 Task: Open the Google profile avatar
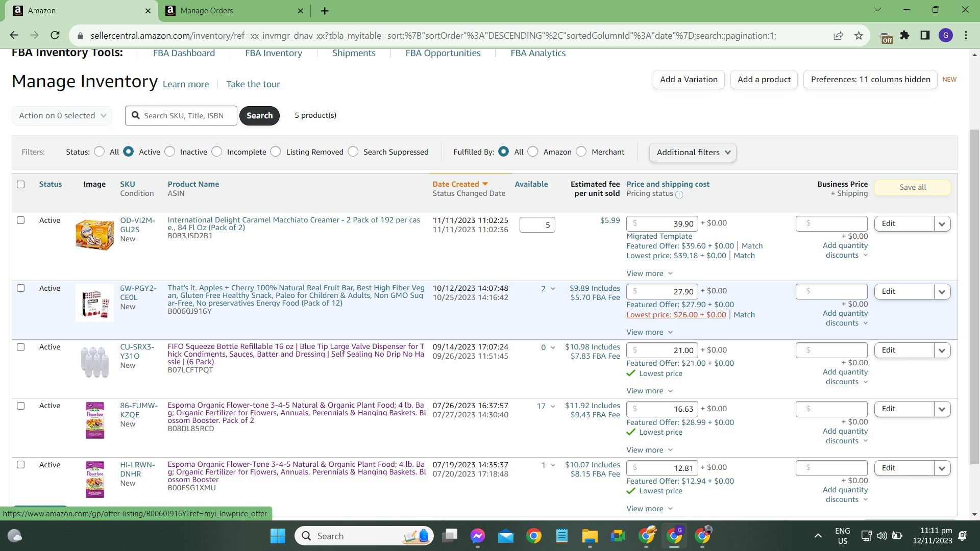pyautogui.click(x=946, y=35)
